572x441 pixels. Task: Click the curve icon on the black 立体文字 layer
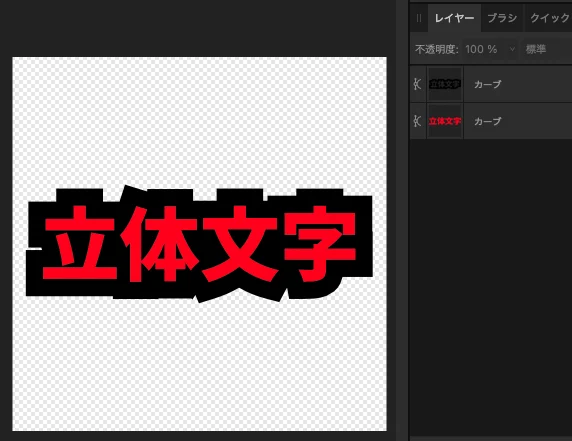(x=418, y=84)
